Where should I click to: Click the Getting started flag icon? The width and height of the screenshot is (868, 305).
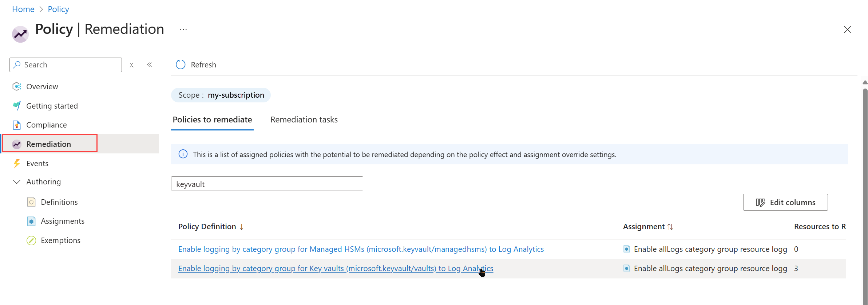pos(17,106)
